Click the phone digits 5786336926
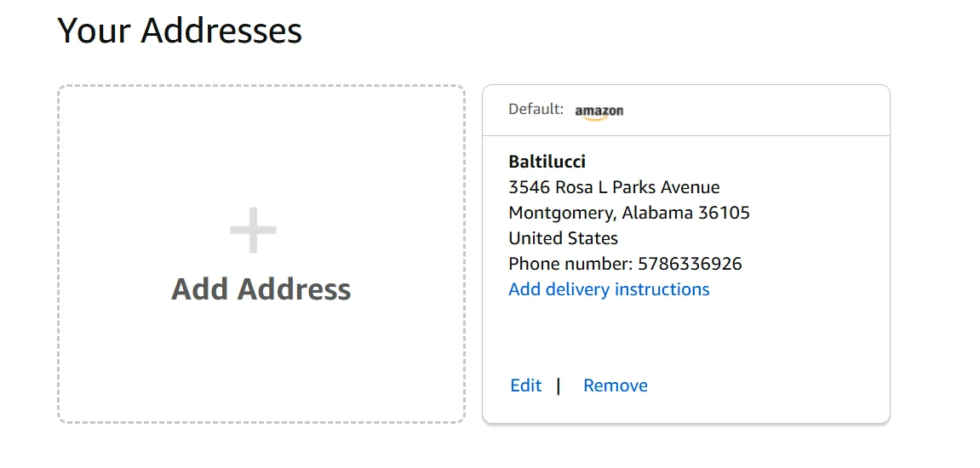 (x=690, y=265)
